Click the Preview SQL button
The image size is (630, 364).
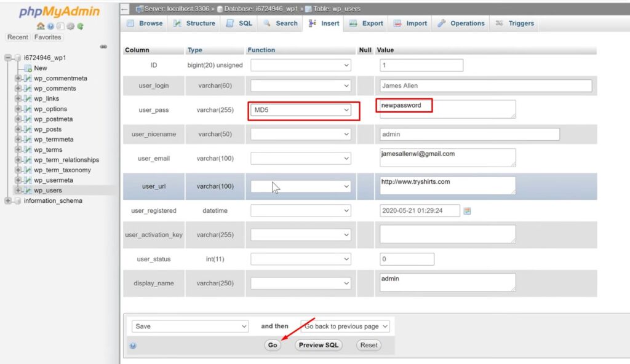point(318,345)
